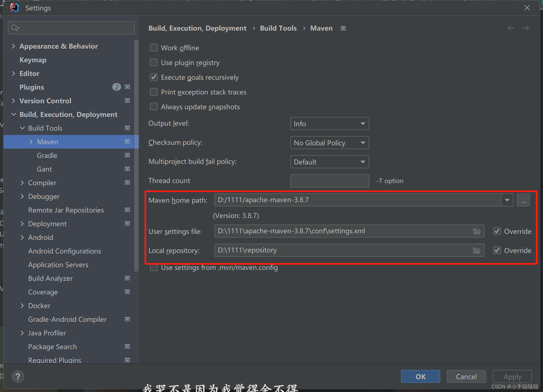Click the Cancel button
543x392 pixels.
click(466, 377)
